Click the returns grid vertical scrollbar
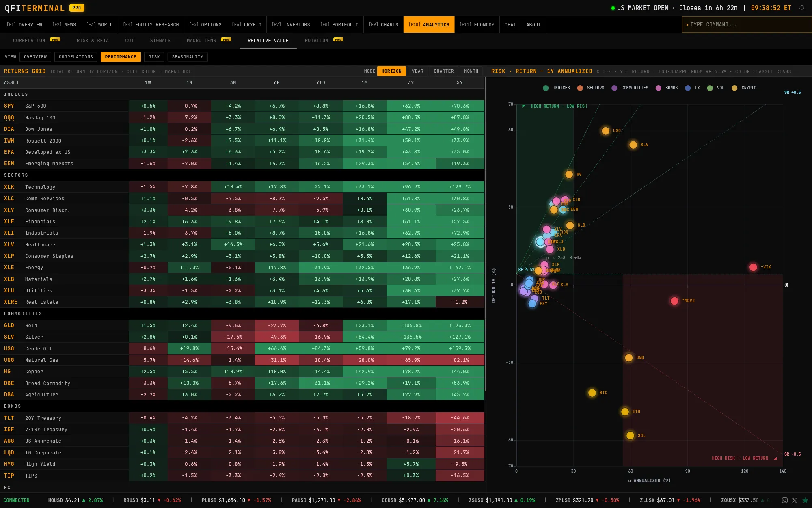 click(486, 233)
